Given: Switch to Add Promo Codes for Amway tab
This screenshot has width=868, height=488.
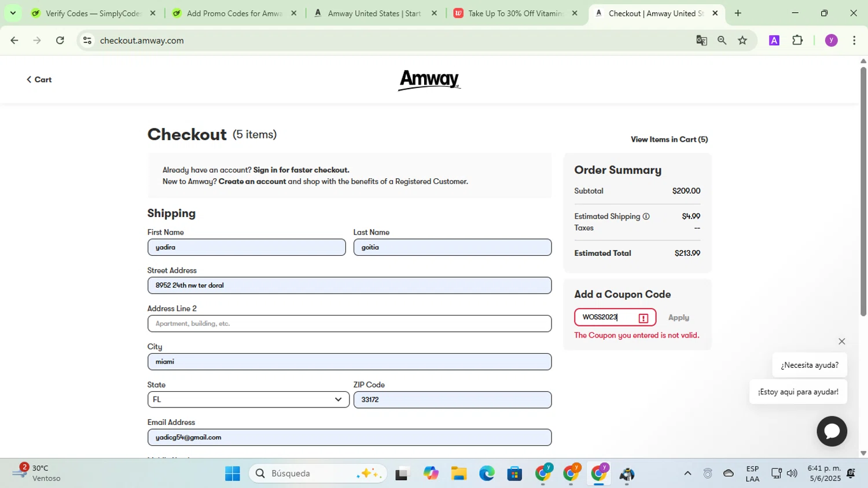Looking at the screenshot, I should pos(234,13).
